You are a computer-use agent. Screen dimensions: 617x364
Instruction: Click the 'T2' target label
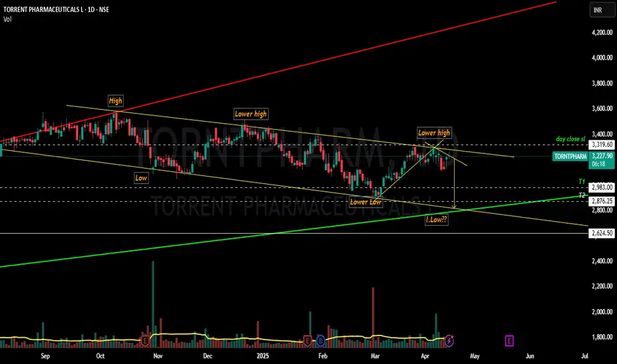click(582, 195)
